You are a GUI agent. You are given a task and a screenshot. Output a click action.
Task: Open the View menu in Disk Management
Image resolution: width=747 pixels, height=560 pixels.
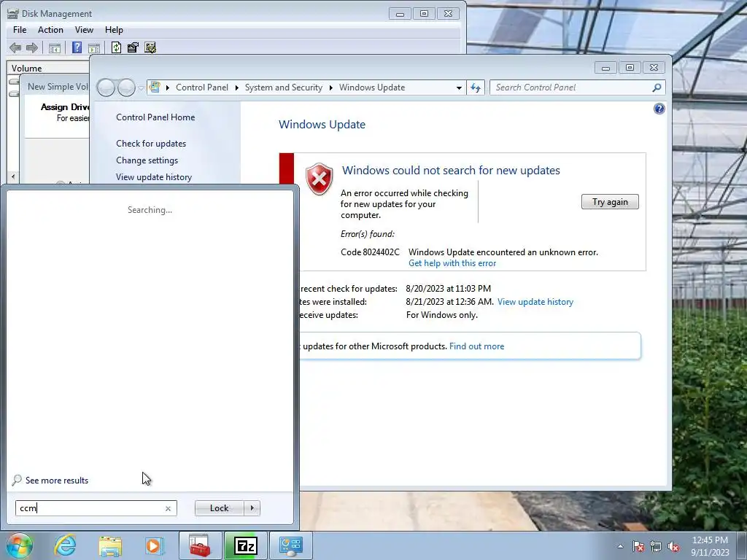click(84, 30)
